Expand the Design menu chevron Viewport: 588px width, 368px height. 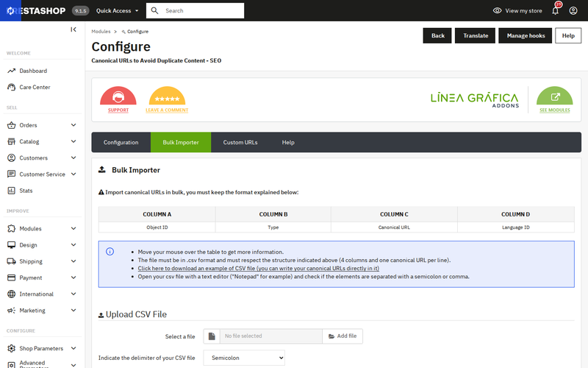pyautogui.click(x=73, y=245)
